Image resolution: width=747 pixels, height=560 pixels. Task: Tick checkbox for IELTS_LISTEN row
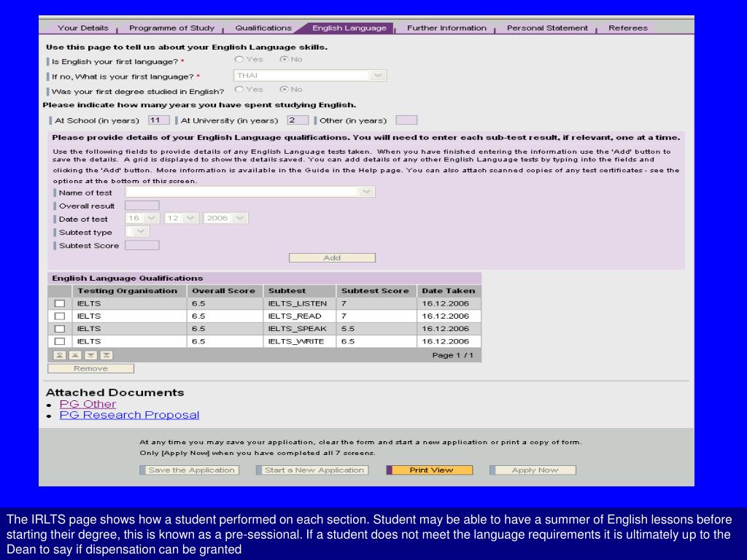60,303
